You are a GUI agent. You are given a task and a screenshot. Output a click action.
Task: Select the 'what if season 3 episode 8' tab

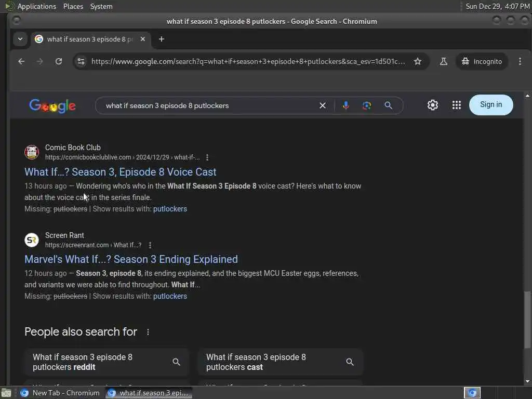[91, 39]
